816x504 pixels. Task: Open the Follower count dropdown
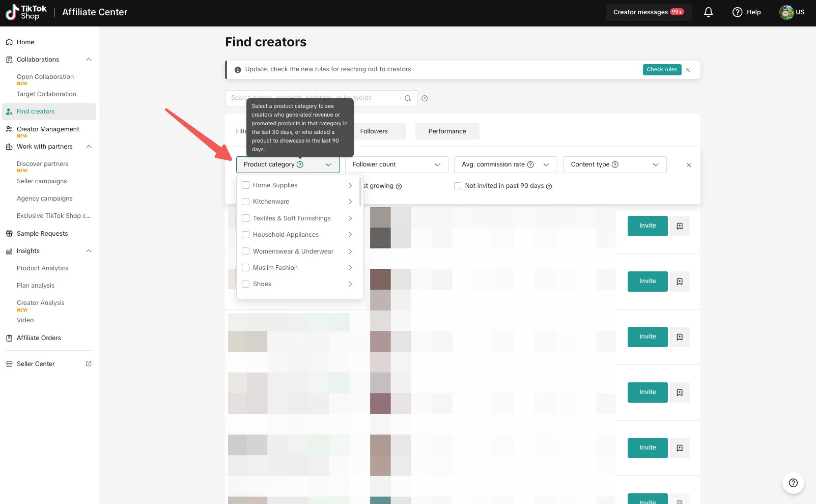(x=396, y=164)
